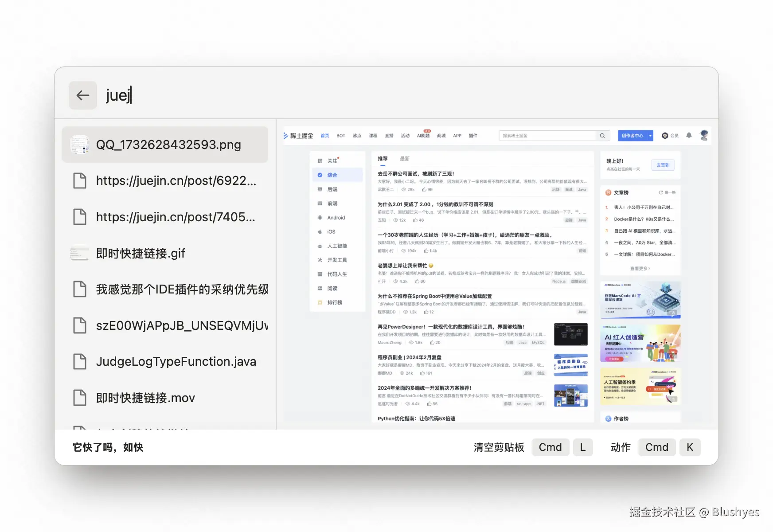The height and width of the screenshot is (532, 773).
Task: Click the user avatar in the top right
Action: pos(704,135)
